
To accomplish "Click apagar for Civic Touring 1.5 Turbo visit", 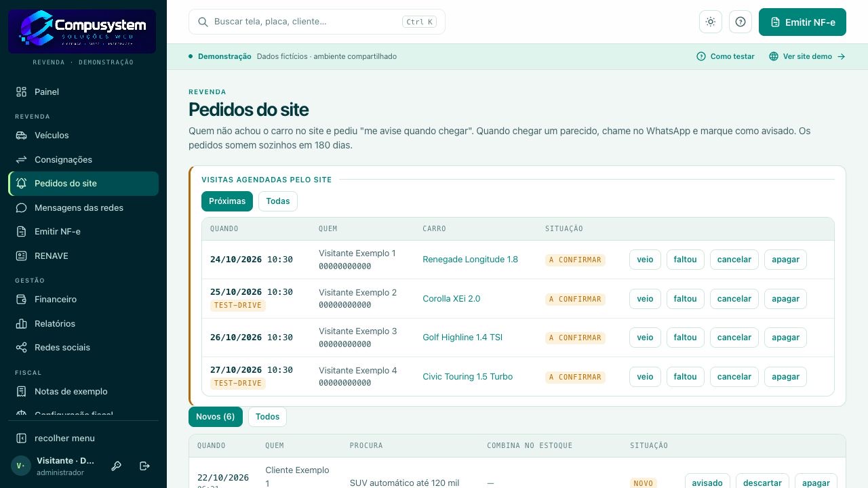I will point(785,377).
